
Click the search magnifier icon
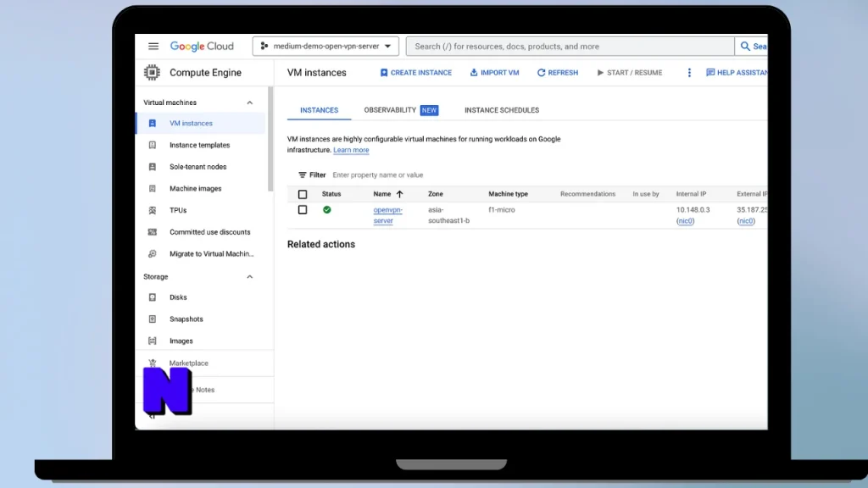coord(745,47)
